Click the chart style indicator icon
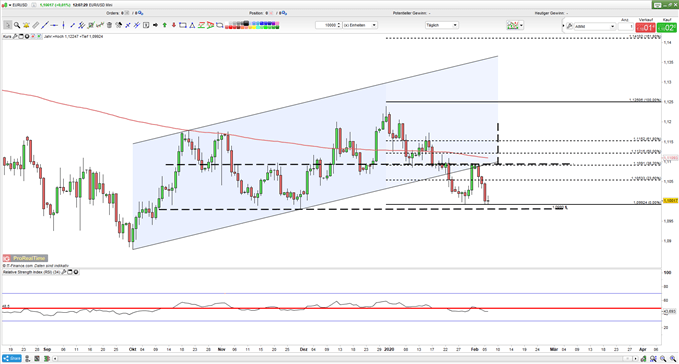Viewport: 679px width, 364px height. pos(513,26)
